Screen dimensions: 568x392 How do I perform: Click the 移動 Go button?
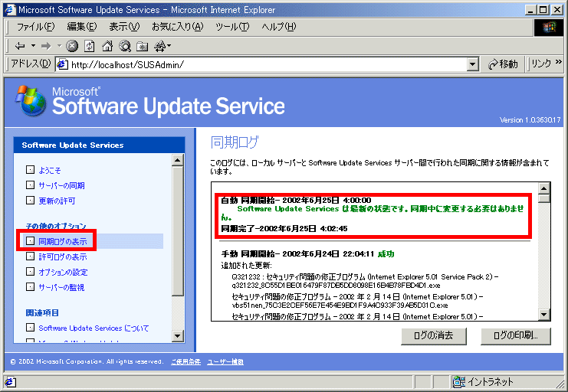click(503, 64)
